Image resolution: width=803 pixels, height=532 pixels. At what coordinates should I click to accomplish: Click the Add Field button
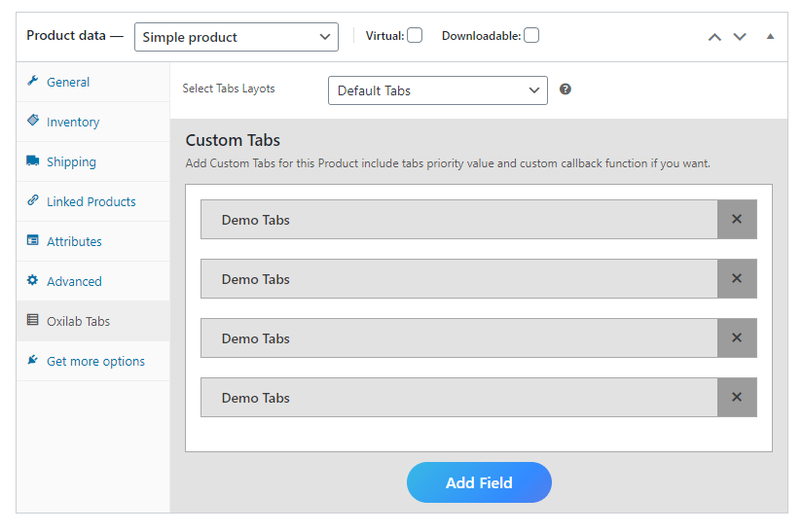click(479, 482)
